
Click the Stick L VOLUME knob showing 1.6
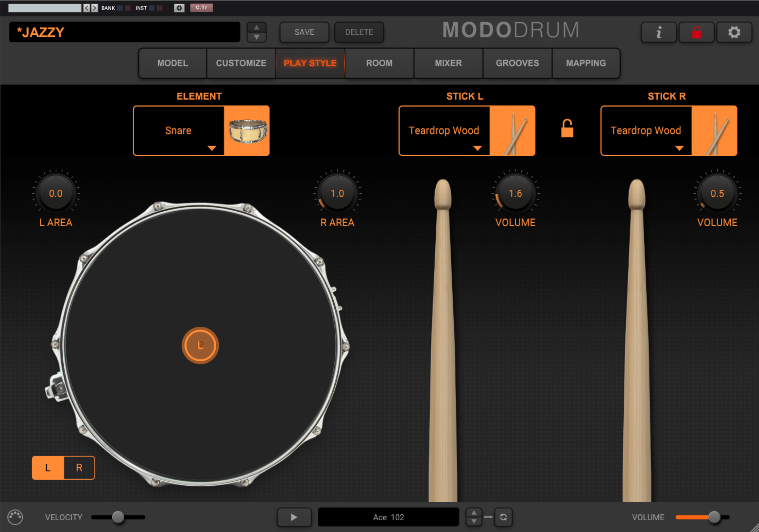(x=515, y=193)
